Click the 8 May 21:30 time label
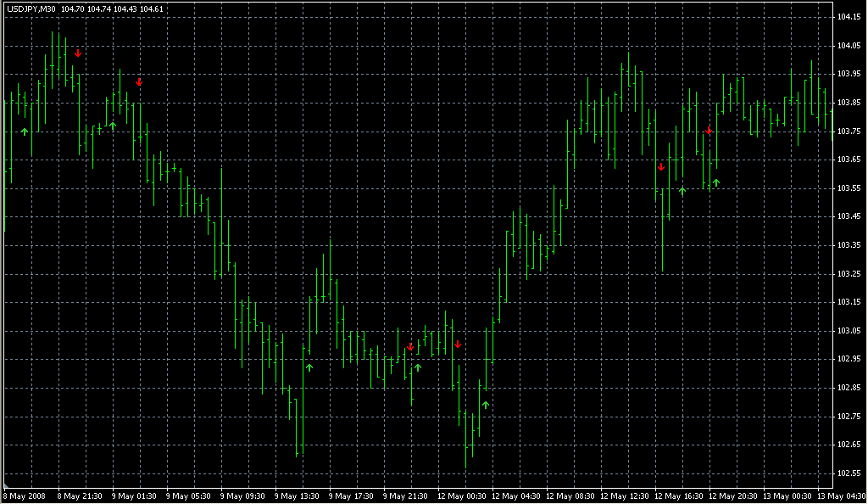 (x=80, y=496)
